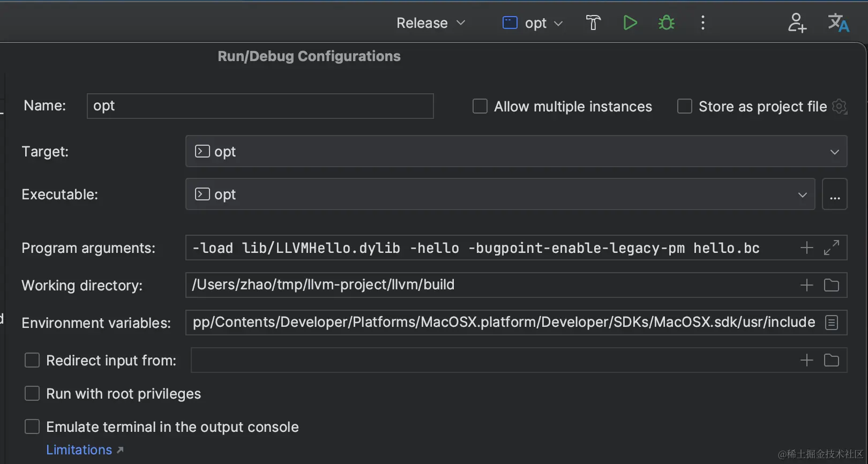Viewport: 868px width, 464px height.
Task: Enable Emulate terminal in the output console
Action: tap(32, 426)
